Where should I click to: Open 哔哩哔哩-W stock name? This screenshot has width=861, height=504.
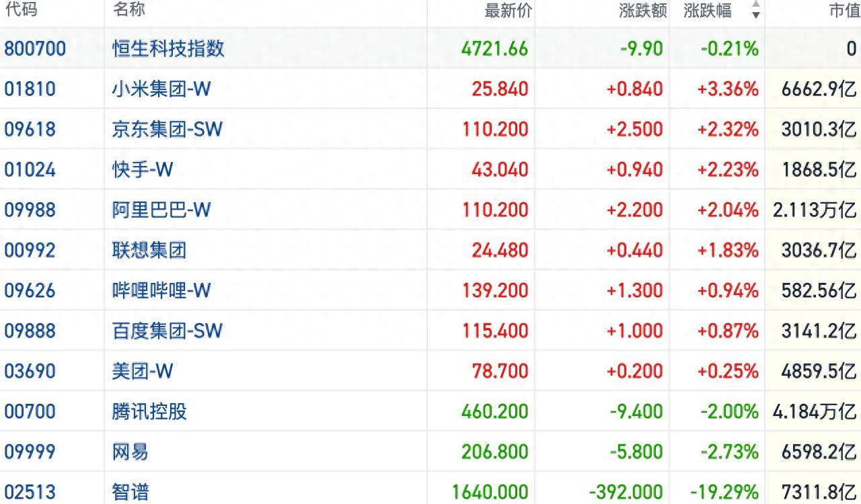pos(161,290)
